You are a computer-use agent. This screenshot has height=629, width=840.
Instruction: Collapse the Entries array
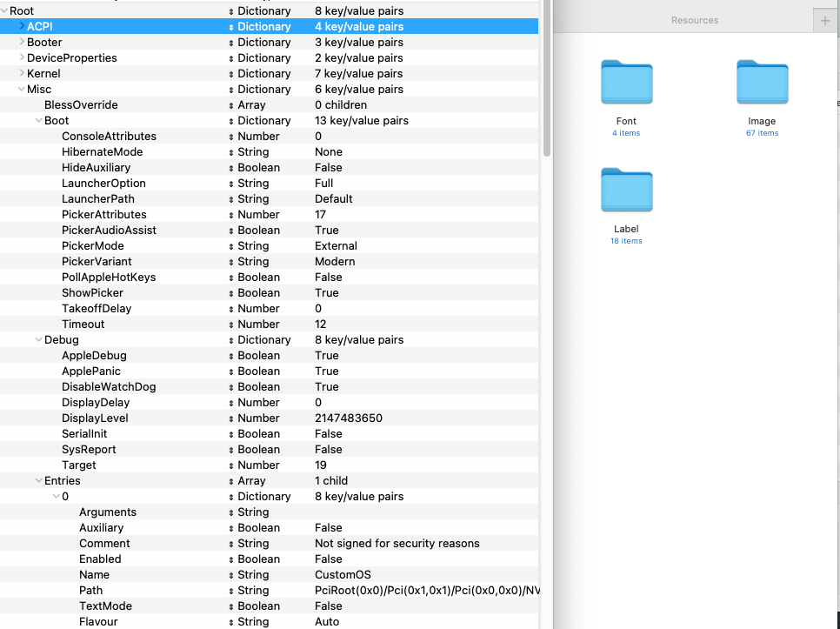(38, 480)
